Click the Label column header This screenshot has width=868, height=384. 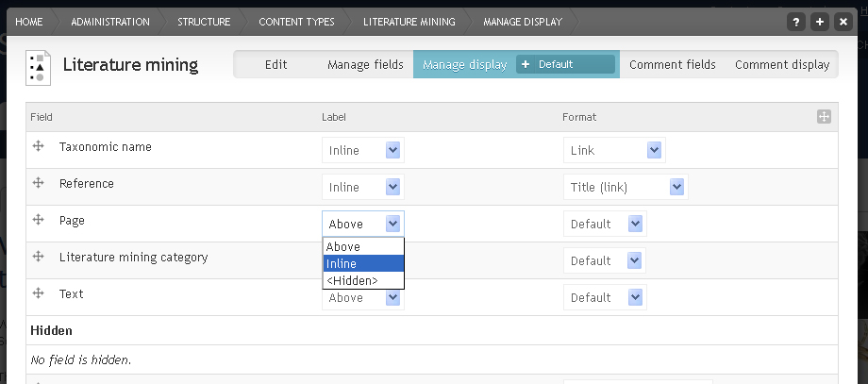point(334,117)
